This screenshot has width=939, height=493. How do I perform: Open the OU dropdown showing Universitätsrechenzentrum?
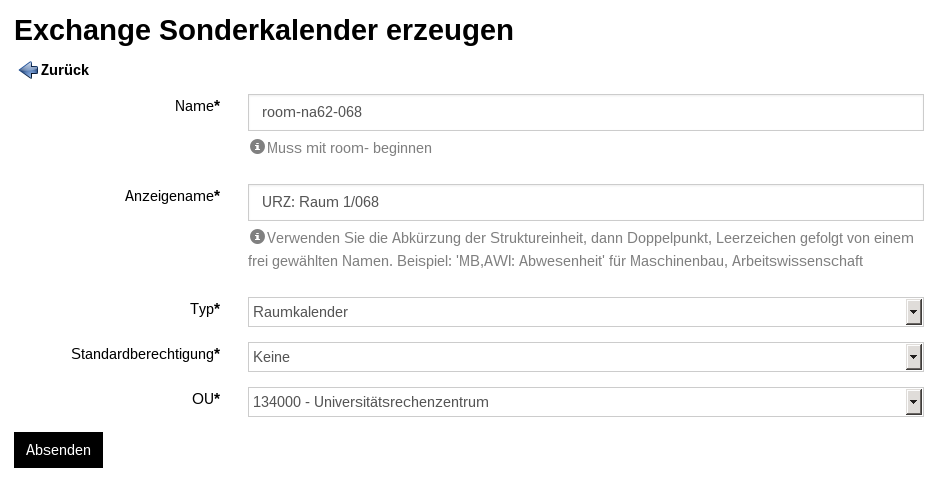(x=586, y=402)
